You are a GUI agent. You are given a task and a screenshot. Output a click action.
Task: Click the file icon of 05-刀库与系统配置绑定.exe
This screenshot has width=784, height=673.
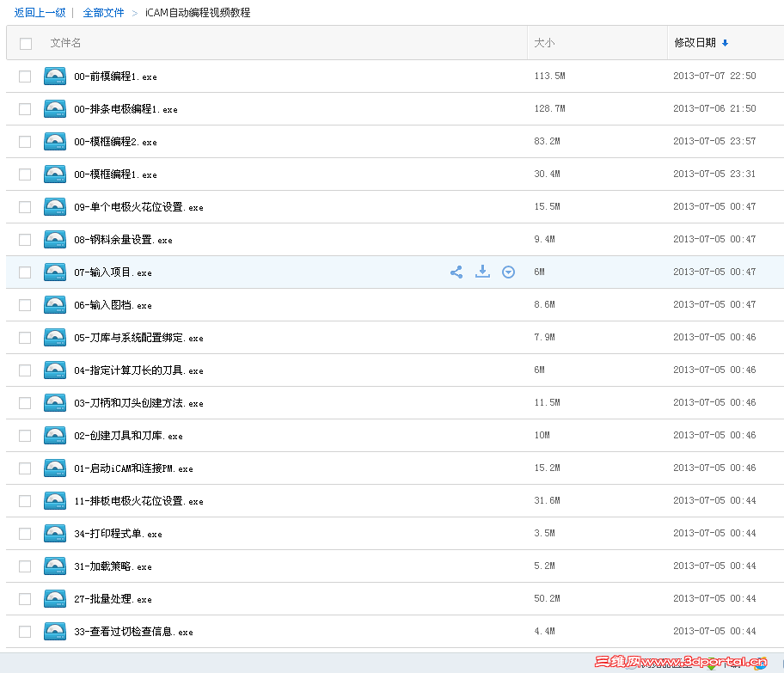(x=55, y=338)
